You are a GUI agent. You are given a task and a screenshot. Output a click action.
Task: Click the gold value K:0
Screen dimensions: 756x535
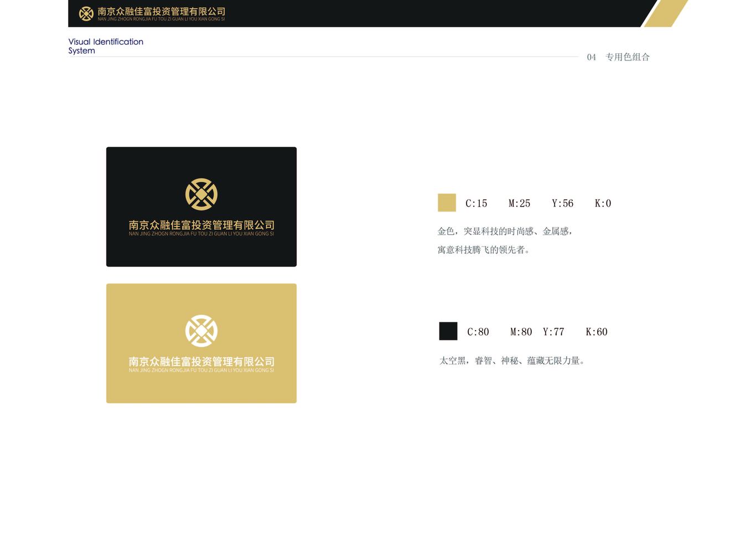603,203
